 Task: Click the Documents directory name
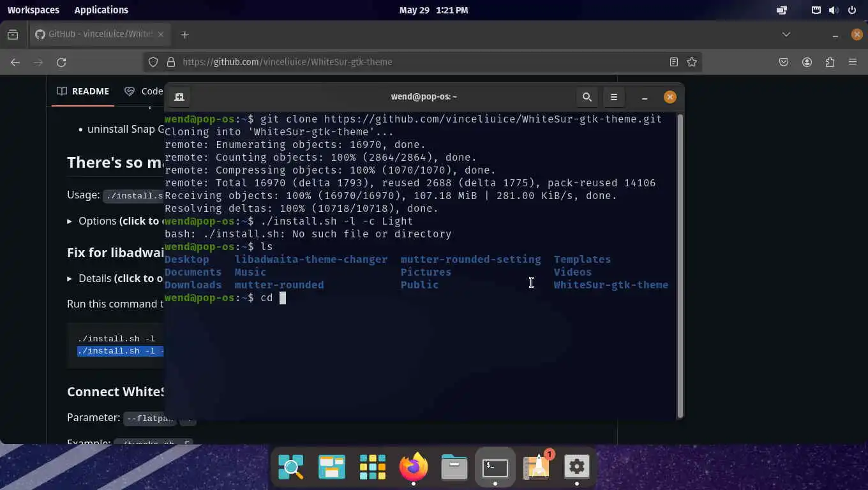pyautogui.click(x=193, y=272)
